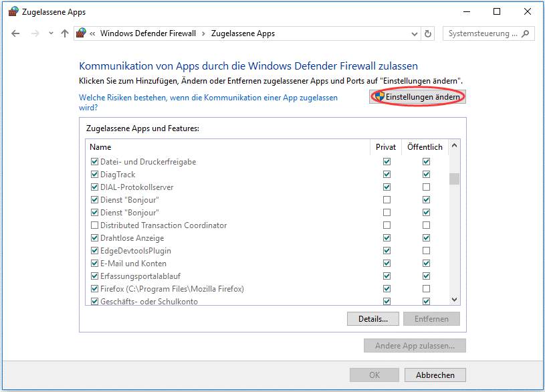Select the Drahtlose Anzeige row text
This screenshot has width=545, height=392.
(x=132, y=238)
